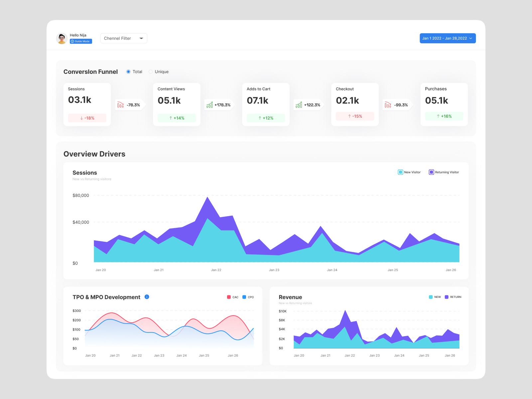Click the up arrow in Checkout -15% badge
The image size is (532, 399).
point(349,116)
